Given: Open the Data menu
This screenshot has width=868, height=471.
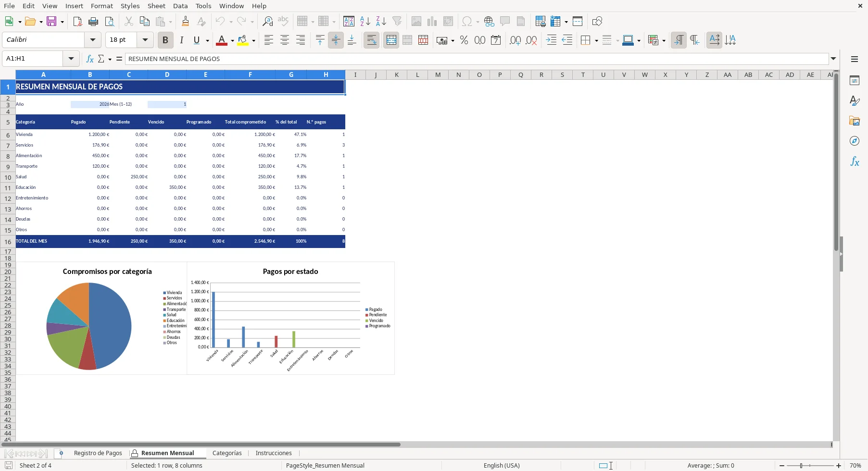Looking at the screenshot, I should coord(180,6).
